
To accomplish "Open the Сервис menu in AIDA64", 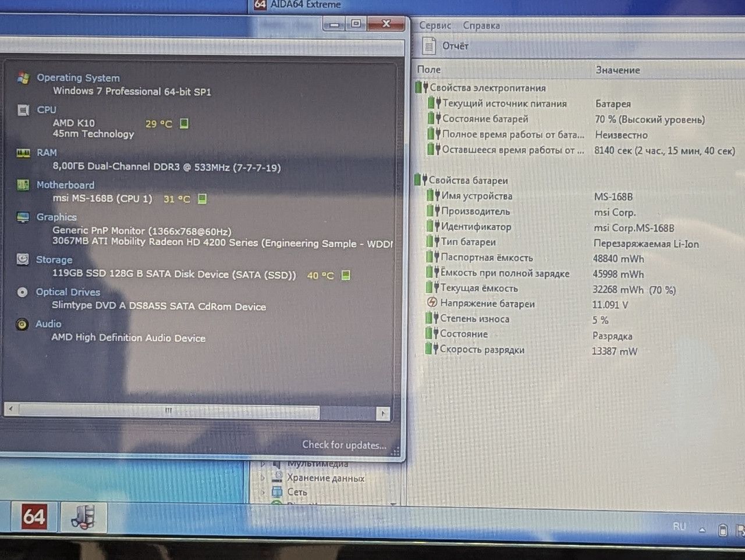I will coord(435,26).
